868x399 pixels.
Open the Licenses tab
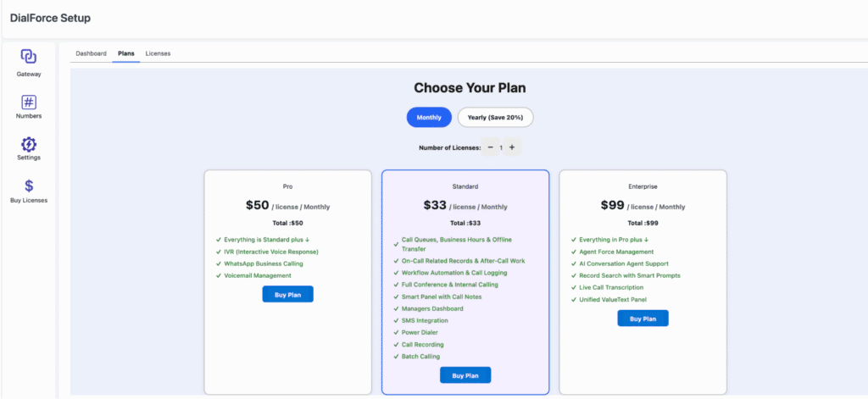click(158, 53)
